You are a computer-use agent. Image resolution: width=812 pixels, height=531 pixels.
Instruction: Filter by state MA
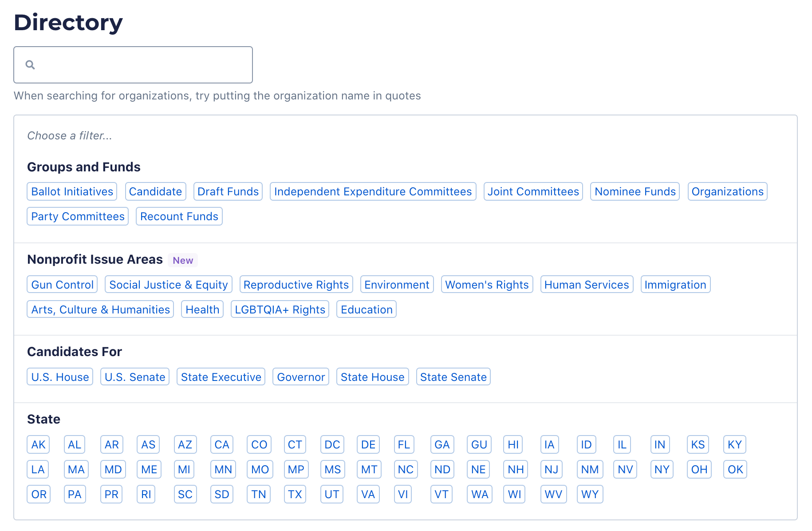click(x=76, y=469)
